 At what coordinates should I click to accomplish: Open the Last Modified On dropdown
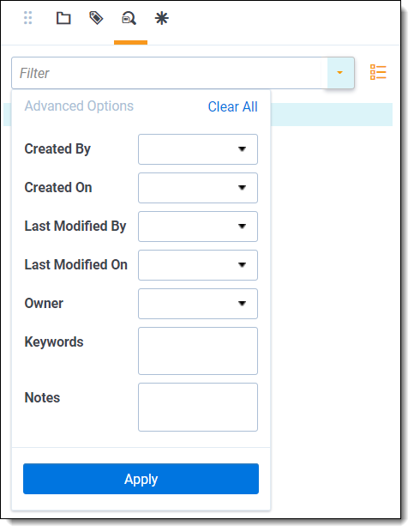pyautogui.click(x=198, y=265)
